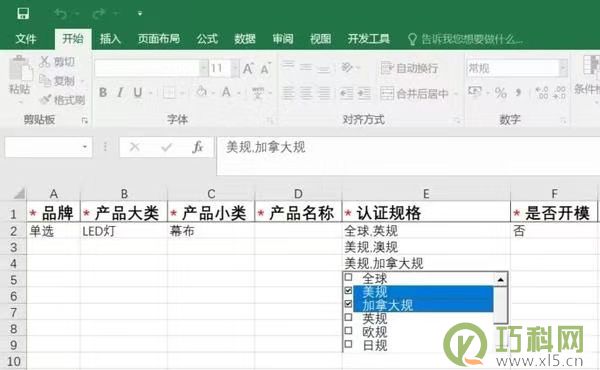Check the 全球 checkbox in list
The image size is (600, 370).
(348, 277)
